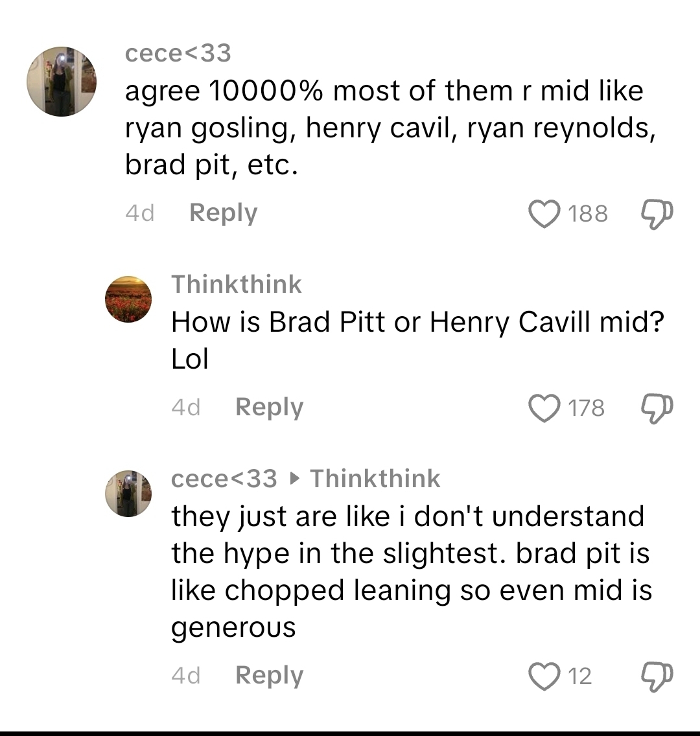The width and height of the screenshot is (700, 736).
Task: Tap the 12 likes count
Action: pos(579,676)
